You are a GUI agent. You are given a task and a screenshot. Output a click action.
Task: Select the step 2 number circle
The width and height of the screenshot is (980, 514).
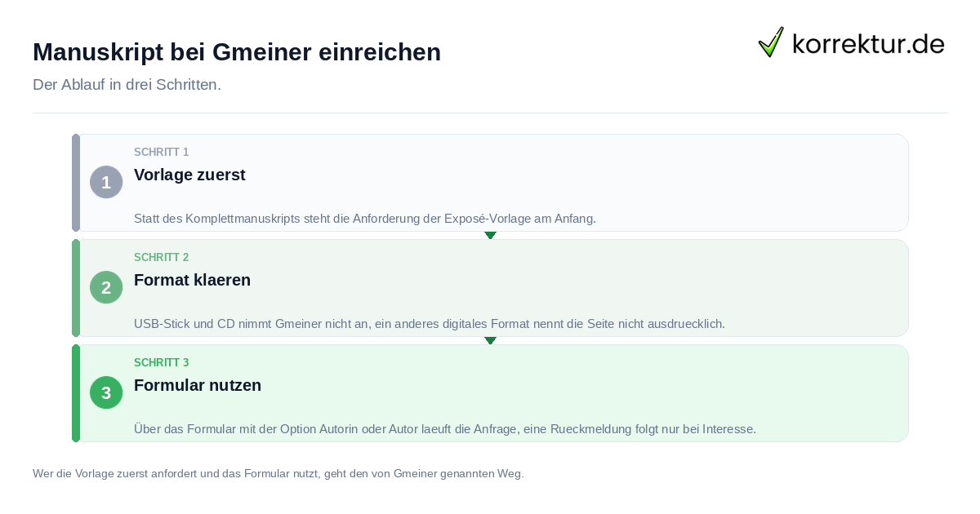pyautogui.click(x=106, y=287)
